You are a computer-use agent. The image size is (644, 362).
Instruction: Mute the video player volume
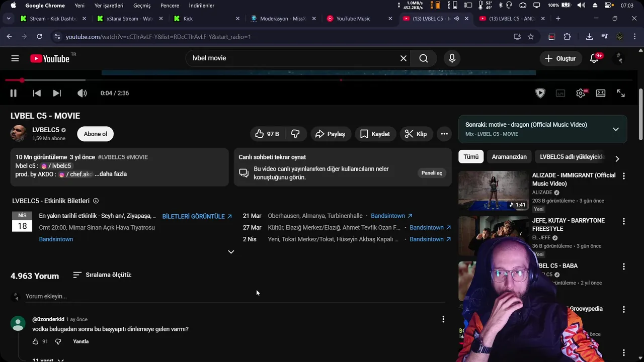pos(82,93)
